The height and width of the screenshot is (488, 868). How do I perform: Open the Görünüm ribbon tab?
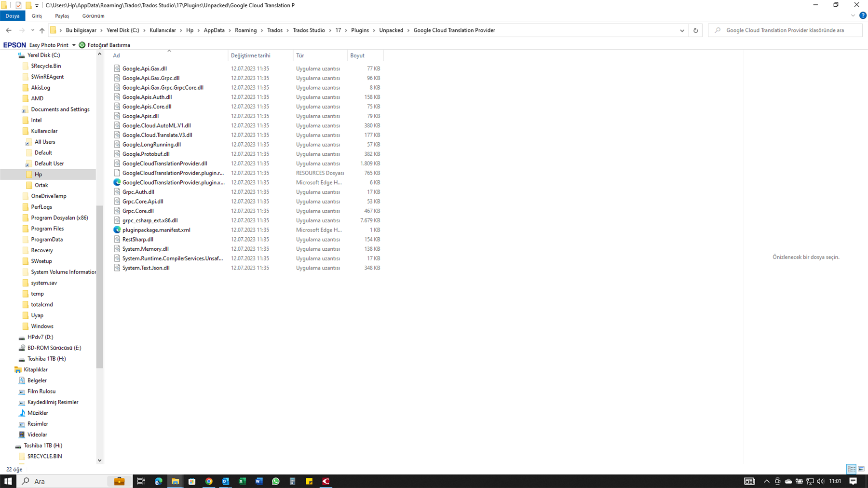93,16
